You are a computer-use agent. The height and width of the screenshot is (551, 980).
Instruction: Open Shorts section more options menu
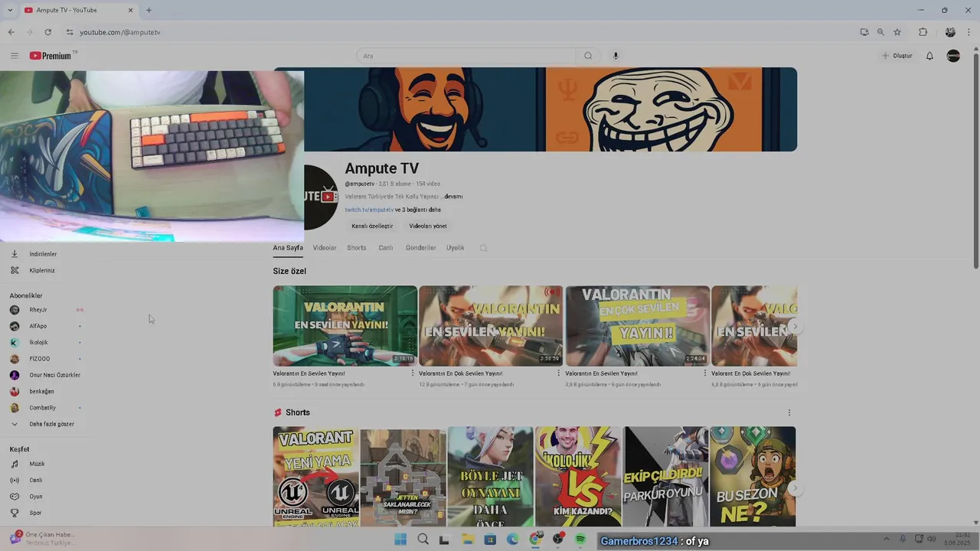(x=789, y=412)
